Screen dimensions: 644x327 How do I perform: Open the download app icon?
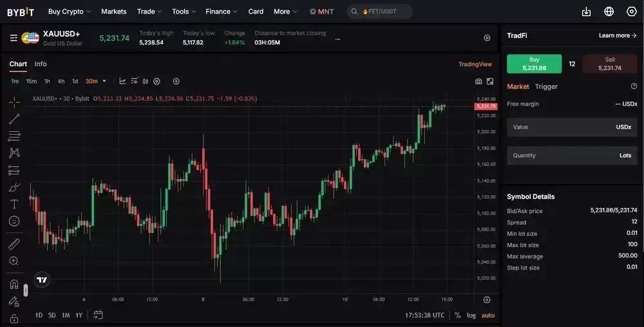pyautogui.click(x=587, y=12)
